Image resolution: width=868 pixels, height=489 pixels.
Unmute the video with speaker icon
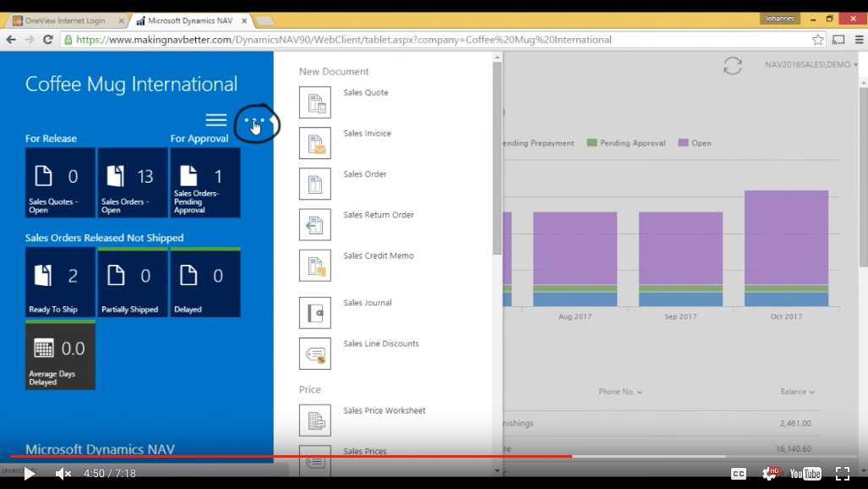63,474
